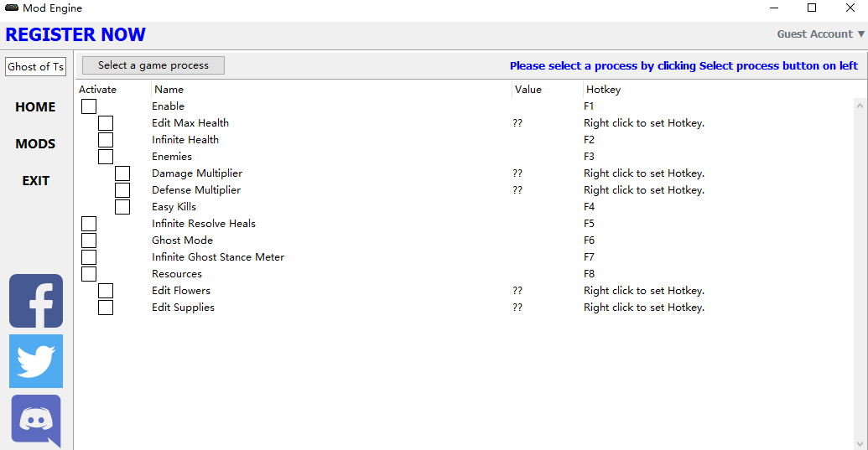Click the F1 hotkey for Enable
868x450 pixels.
point(589,106)
